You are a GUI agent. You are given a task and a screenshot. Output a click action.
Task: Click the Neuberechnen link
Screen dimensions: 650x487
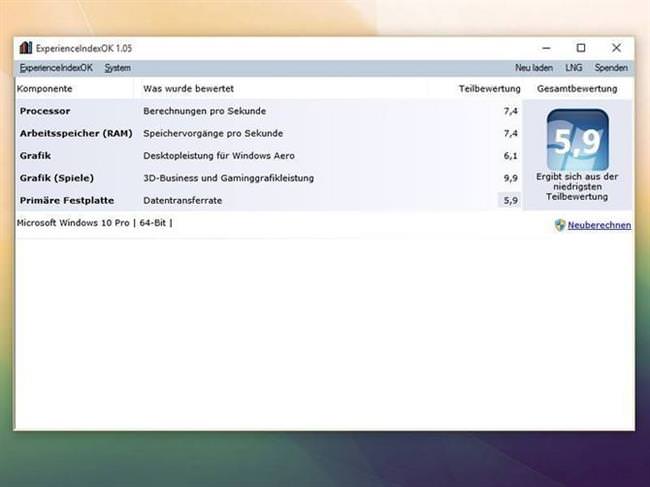[x=599, y=225]
